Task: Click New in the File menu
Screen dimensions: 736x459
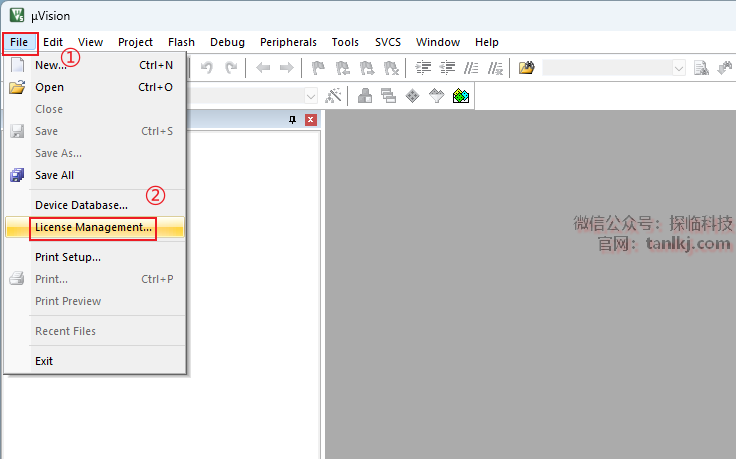Action: [50, 65]
